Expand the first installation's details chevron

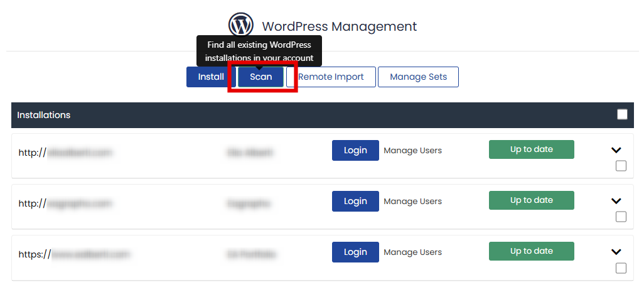click(x=616, y=150)
